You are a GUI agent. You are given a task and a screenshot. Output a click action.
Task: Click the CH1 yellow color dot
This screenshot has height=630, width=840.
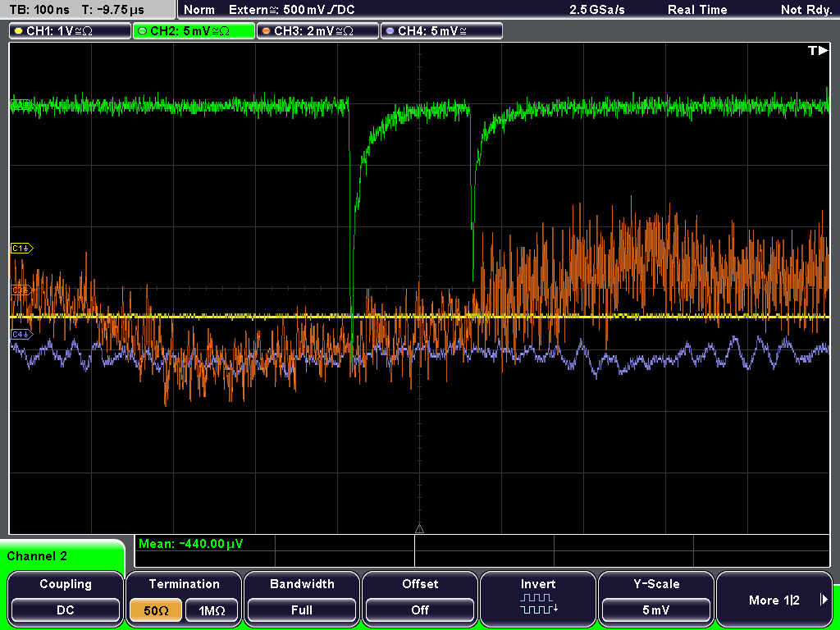(x=19, y=31)
